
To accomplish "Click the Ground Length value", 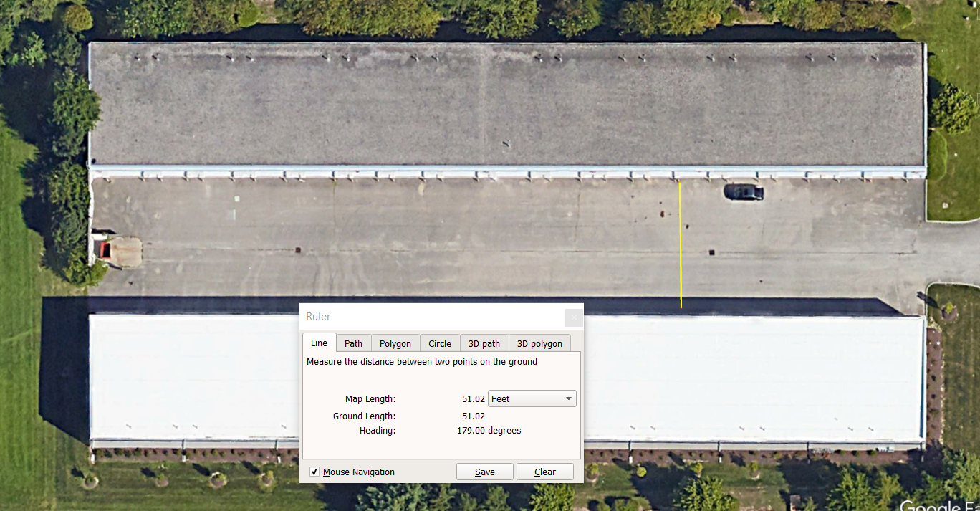I will [x=473, y=416].
